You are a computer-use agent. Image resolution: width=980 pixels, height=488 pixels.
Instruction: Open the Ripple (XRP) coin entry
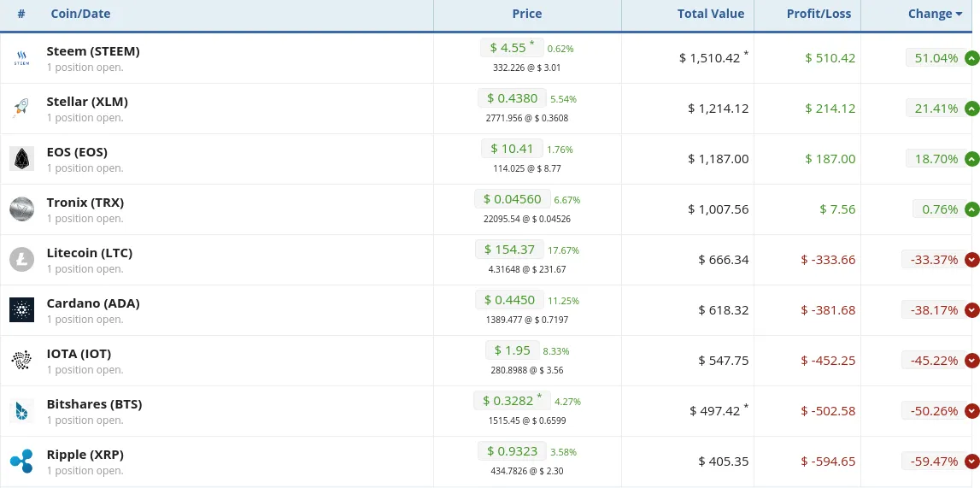point(85,455)
